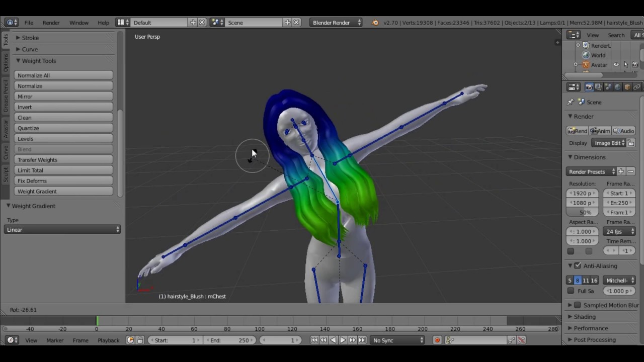Open the File menu
This screenshot has width=644, height=362.
point(29,23)
